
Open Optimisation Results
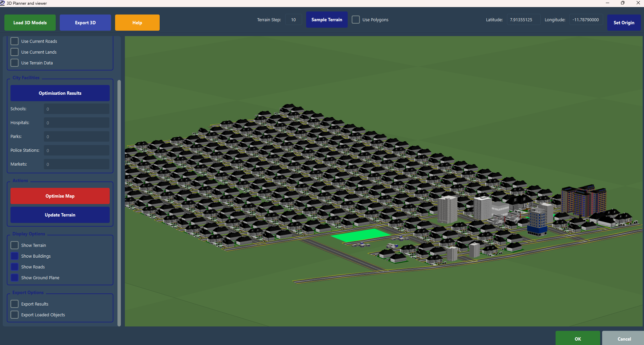[60, 93]
